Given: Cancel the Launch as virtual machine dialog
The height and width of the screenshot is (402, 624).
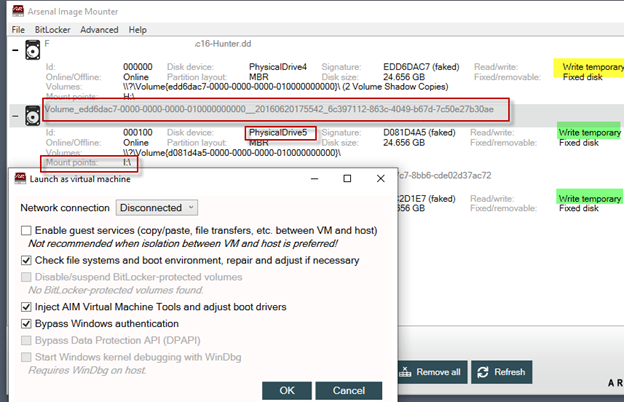Looking at the screenshot, I should click(349, 390).
